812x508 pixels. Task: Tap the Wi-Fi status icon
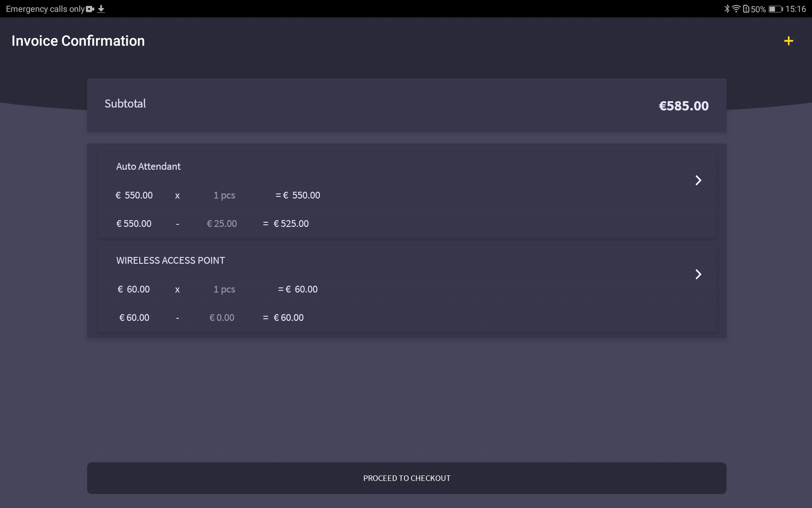click(736, 9)
